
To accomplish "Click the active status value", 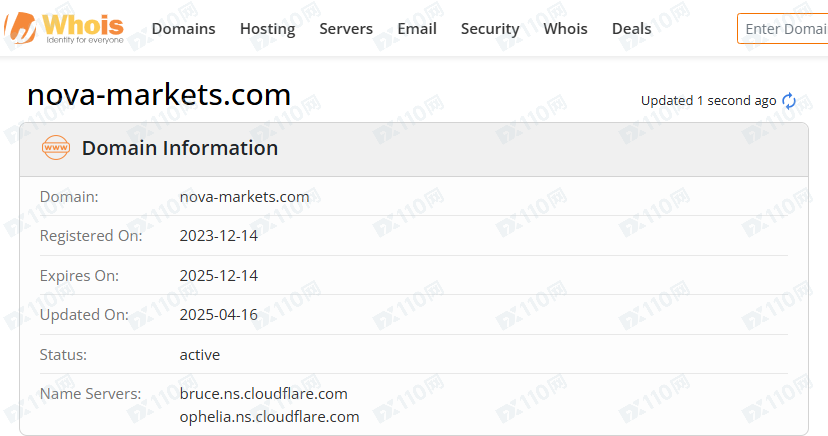I will coord(200,354).
